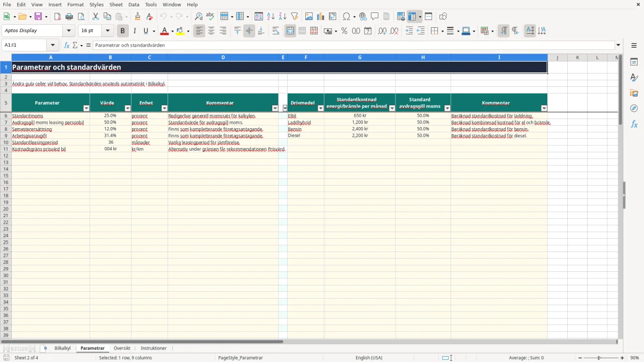
Task: Open the Gallery panel in the sidebar
Action: (x=634, y=93)
